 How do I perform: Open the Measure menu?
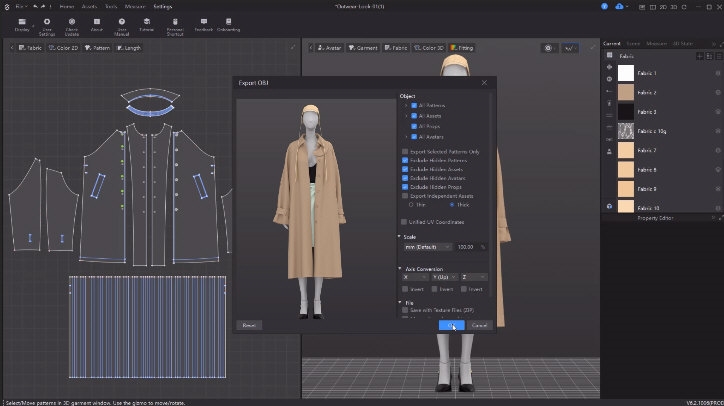(135, 7)
